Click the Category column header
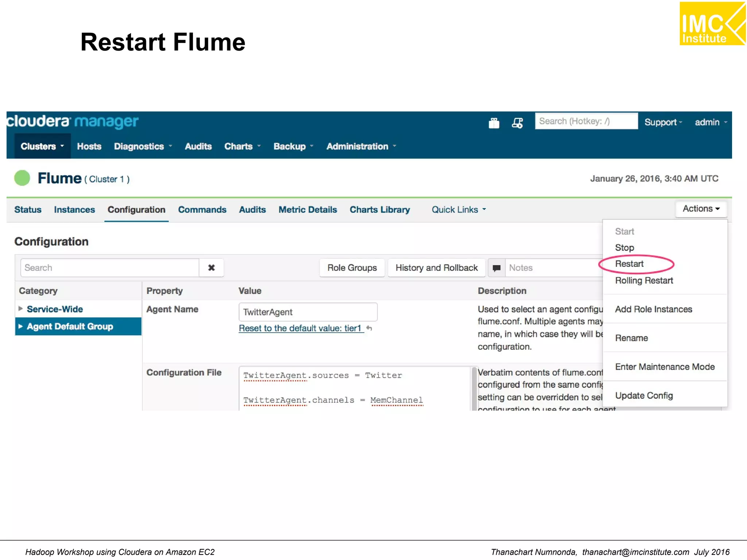The image size is (747, 560). coord(38,291)
